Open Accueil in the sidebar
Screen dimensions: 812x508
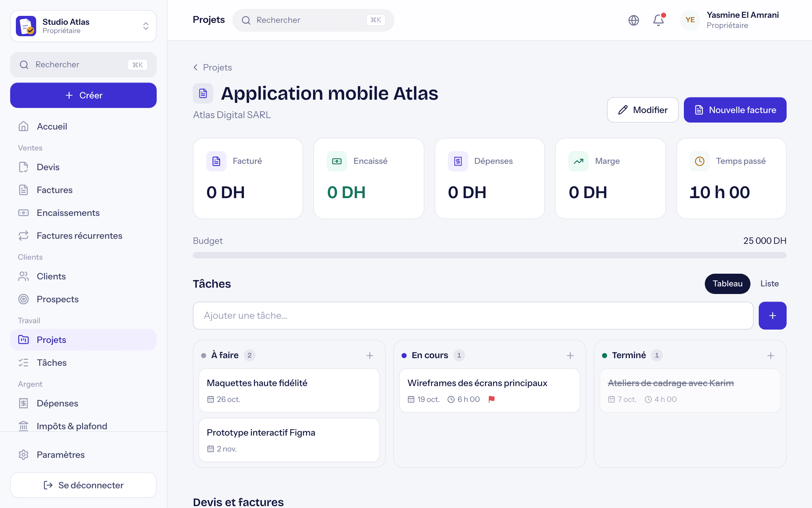coord(83,126)
